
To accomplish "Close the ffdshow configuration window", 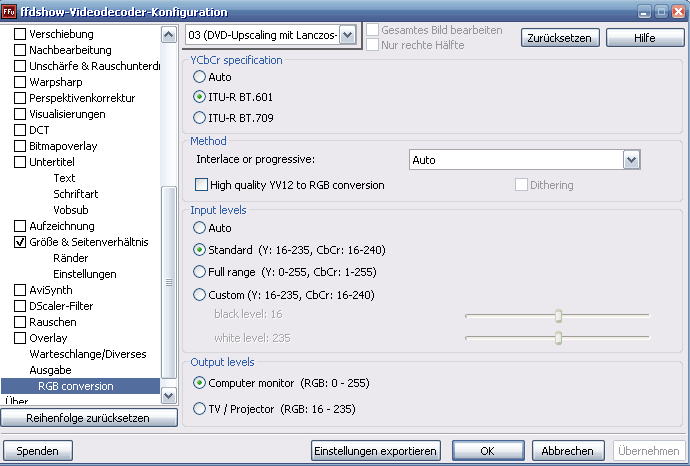I will pyautogui.click(x=679, y=12).
